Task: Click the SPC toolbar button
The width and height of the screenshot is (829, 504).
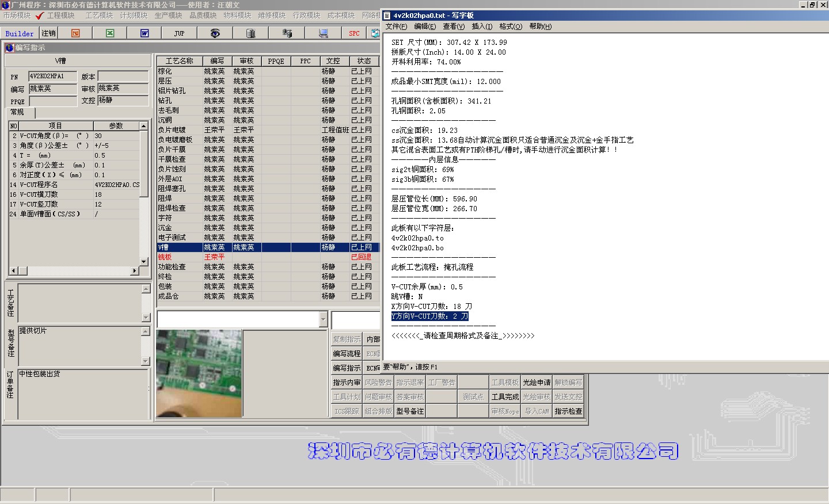Action: [x=354, y=33]
